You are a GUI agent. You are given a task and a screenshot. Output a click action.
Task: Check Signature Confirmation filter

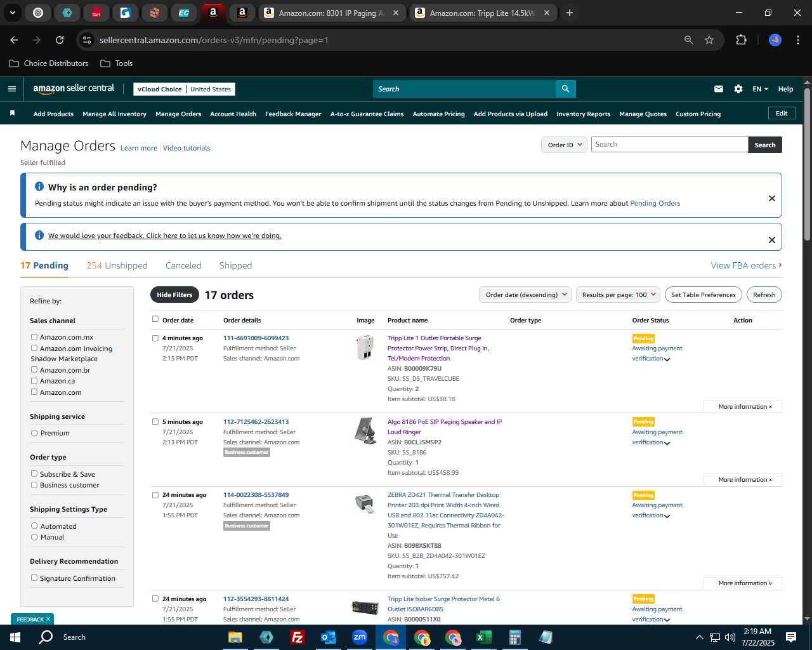(34, 578)
